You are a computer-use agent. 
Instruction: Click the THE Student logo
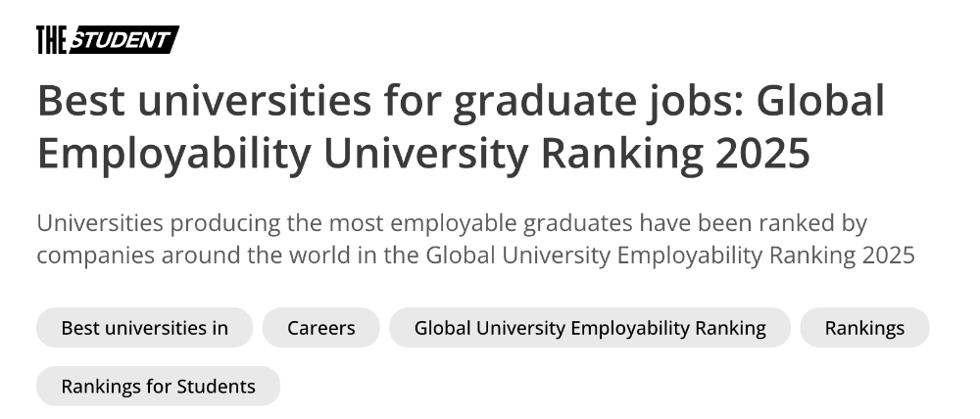coord(108,40)
